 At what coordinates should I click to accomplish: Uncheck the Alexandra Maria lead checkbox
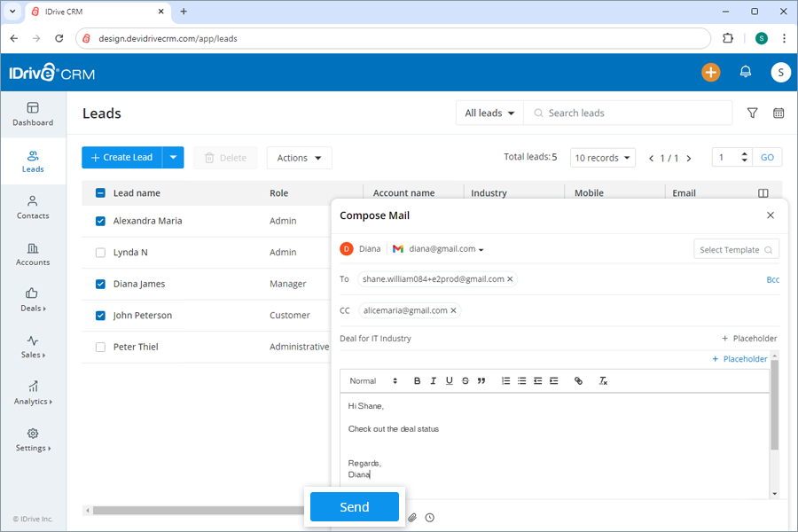(x=100, y=220)
